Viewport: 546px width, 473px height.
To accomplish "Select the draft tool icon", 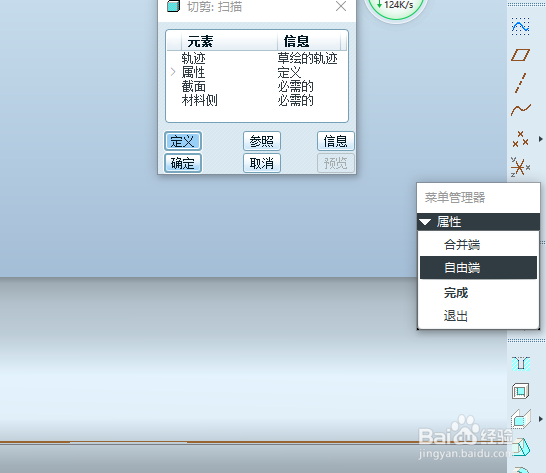I will [521, 447].
